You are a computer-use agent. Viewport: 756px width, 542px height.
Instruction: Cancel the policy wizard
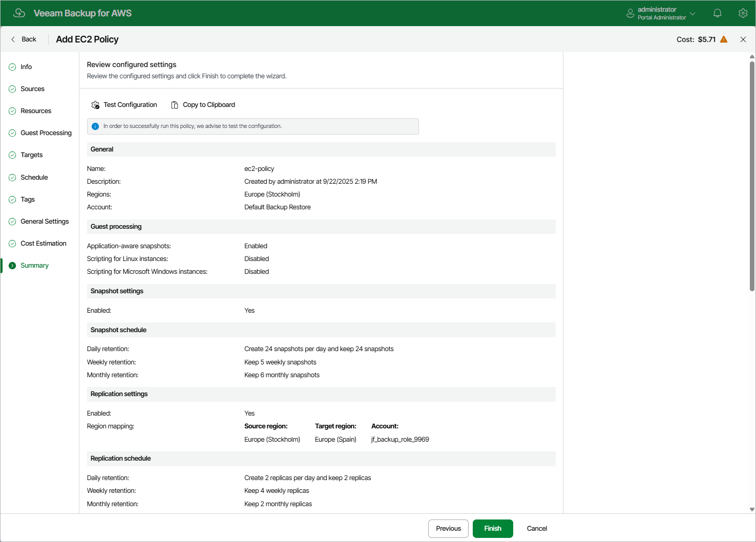537,529
